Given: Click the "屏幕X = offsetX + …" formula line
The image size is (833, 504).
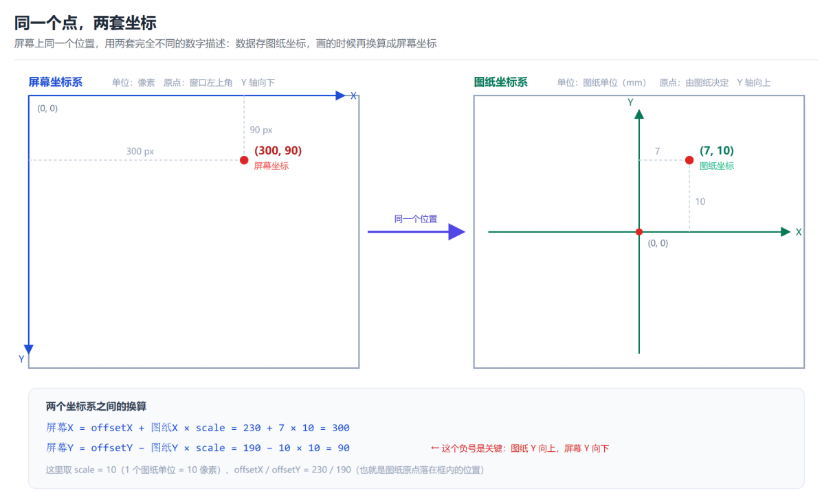Looking at the screenshot, I should pyautogui.click(x=198, y=428).
